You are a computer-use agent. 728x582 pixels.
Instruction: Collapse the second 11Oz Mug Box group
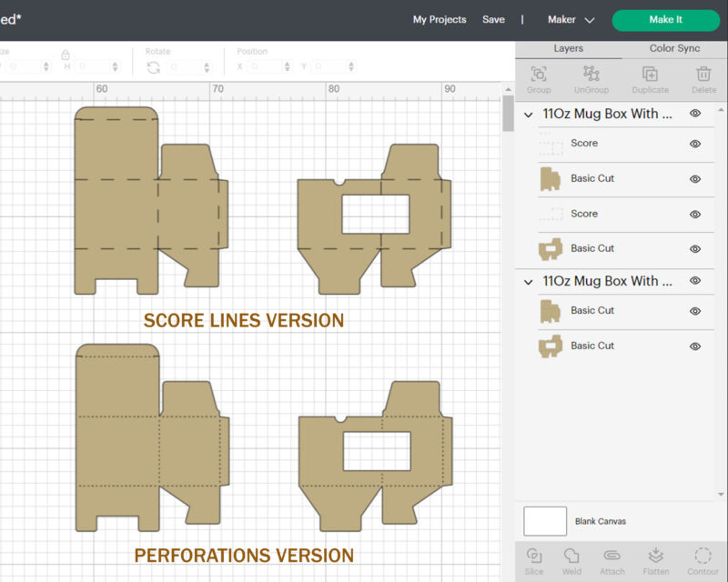[529, 282]
